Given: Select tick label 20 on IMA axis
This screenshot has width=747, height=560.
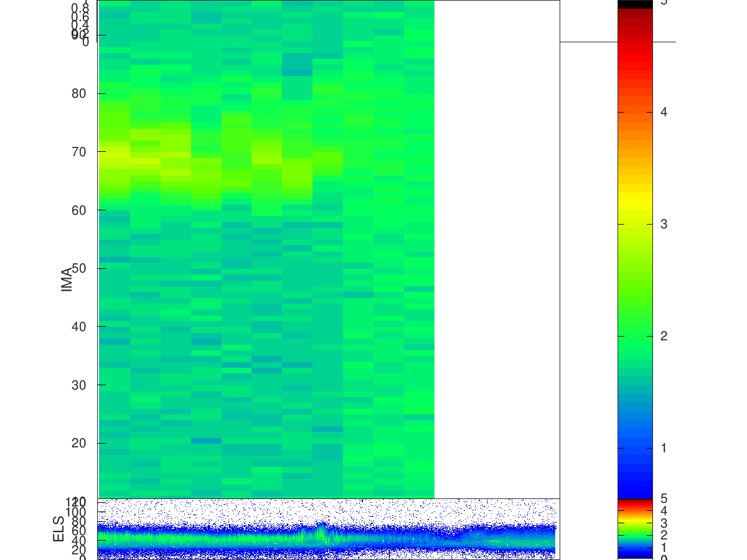Looking at the screenshot, I should [79, 443].
